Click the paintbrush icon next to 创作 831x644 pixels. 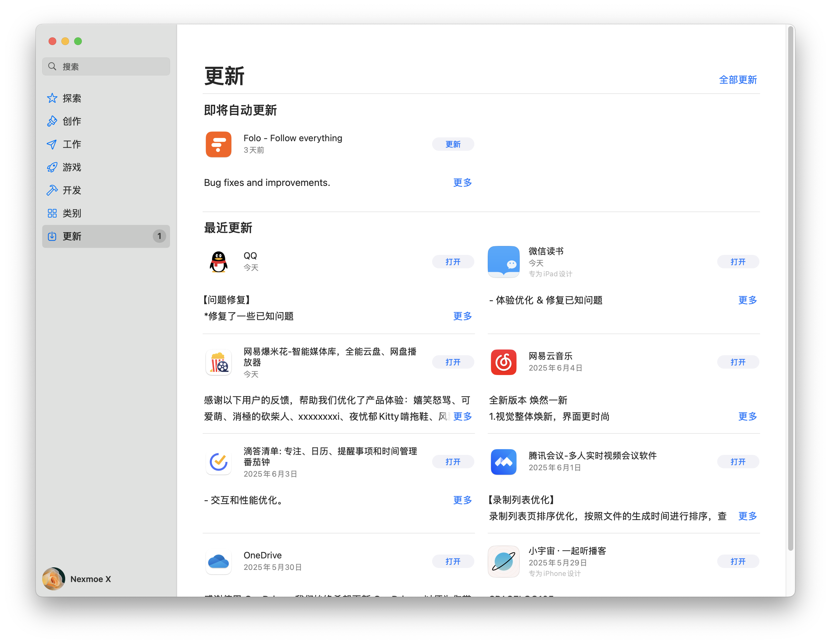point(52,121)
